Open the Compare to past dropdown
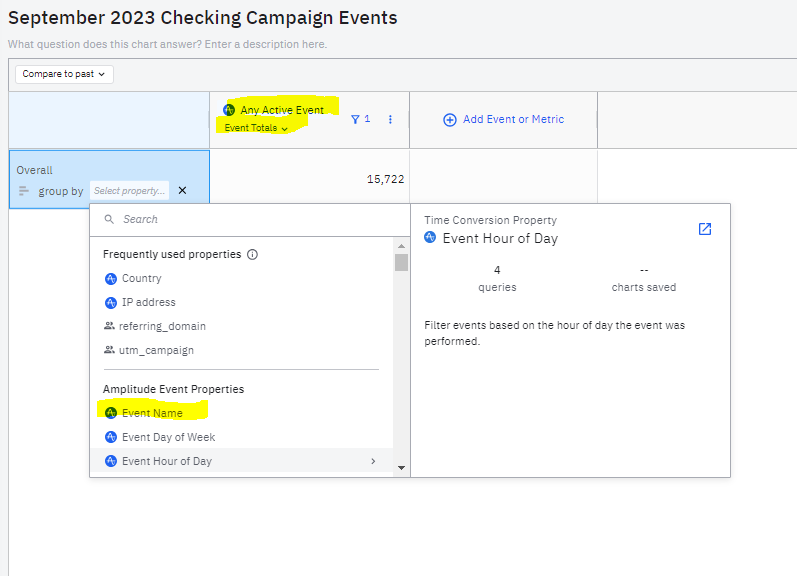Viewport: 797px width, 576px height. pos(64,74)
